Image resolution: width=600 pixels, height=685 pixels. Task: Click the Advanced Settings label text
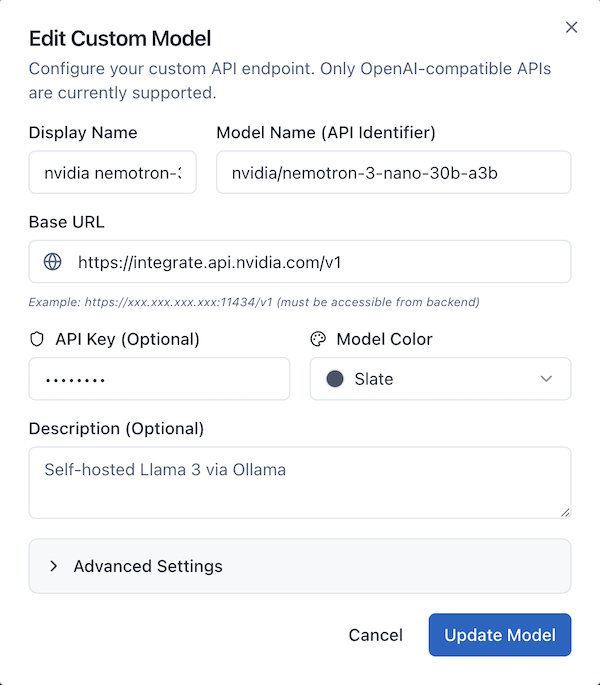tap(148, 566)
